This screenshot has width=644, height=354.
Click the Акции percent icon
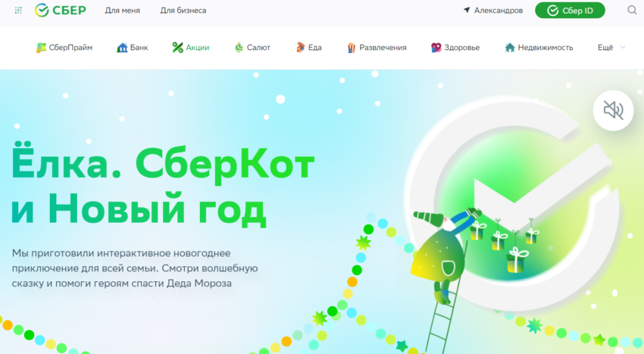click(177, 48)
